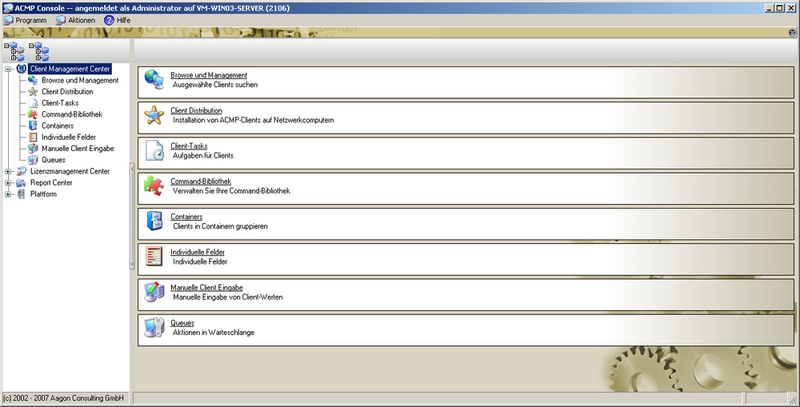Image resolution: width=800 pixels, height=407 pixels.
Task: Click the Individuelle Felder icon in the tree
Action: pyautogui.click(x=33, y=137)
